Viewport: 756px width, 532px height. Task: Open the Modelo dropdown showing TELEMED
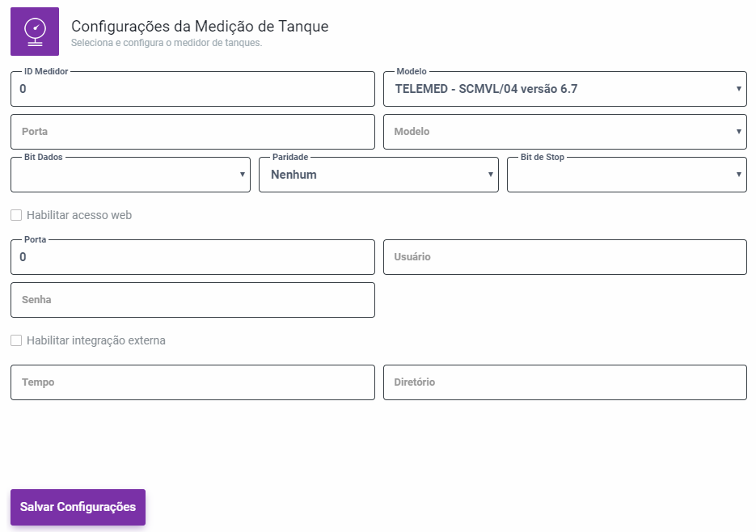coord(564,89)
